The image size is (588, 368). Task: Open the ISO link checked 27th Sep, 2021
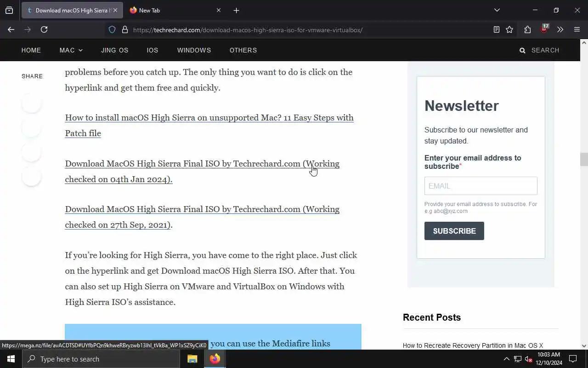pos(202,217)
